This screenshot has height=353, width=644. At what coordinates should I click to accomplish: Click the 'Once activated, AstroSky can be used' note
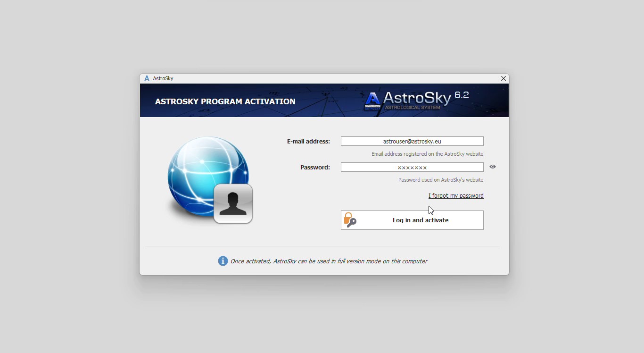click(x=329, y=261)
